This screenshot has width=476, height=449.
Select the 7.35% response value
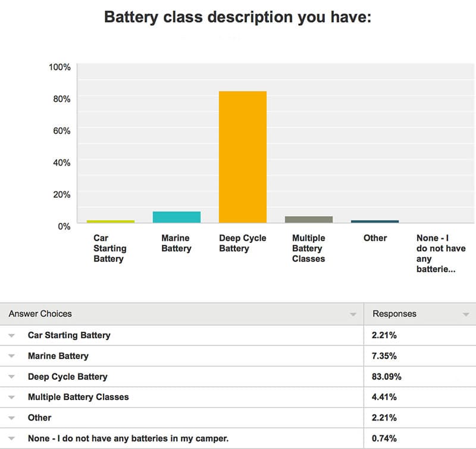point(384,356)
